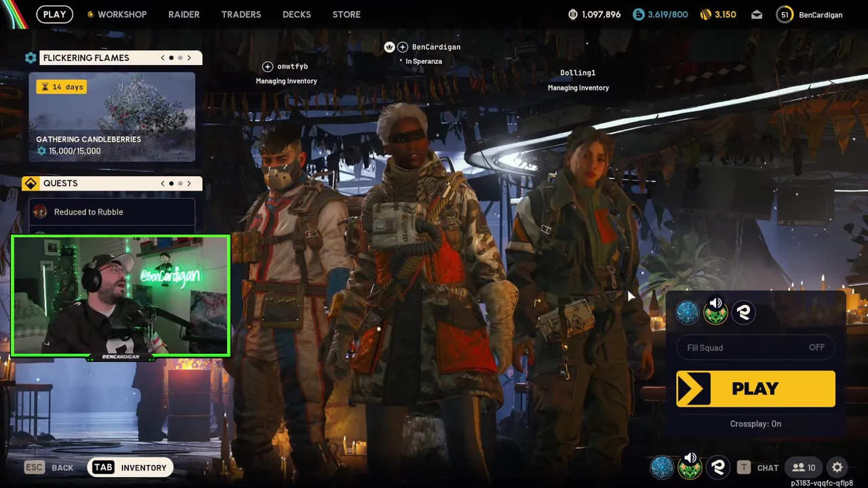Go to previous Quests page arrow
Image resolution: width=868 pixels, height=488 pixels.
point(163,184)
